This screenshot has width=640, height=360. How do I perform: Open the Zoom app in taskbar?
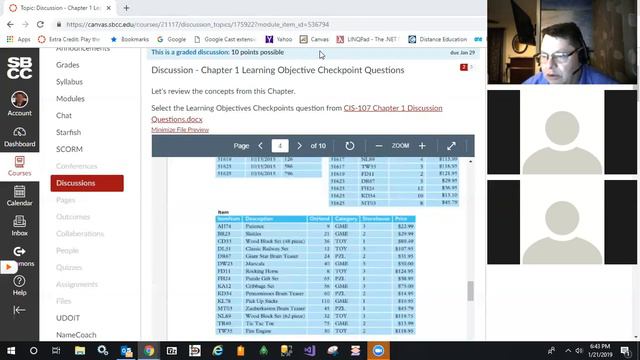378,351
